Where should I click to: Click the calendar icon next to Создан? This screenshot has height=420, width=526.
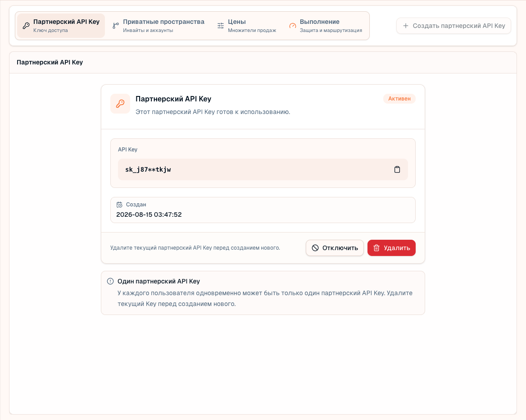coord(119,205)
